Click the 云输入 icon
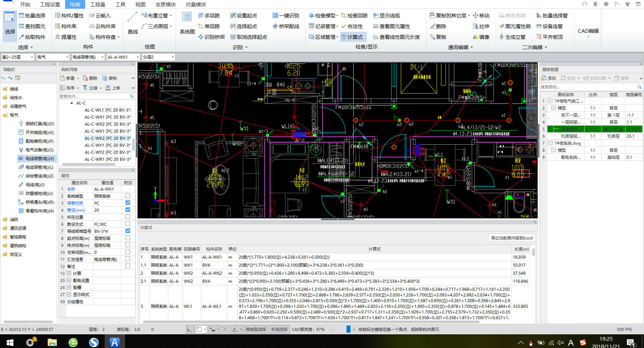Viewport: 644px width, 348px height. [x=92, y=16]
